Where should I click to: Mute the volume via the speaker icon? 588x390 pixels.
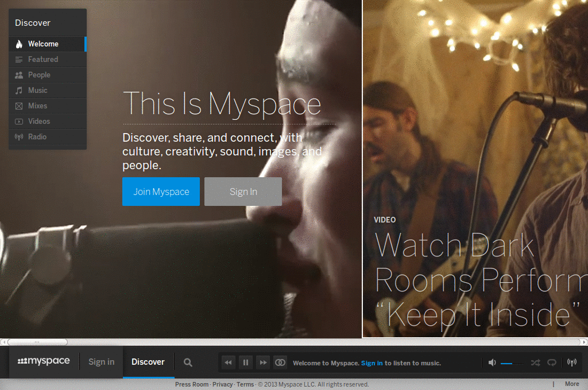coord(492,362)
